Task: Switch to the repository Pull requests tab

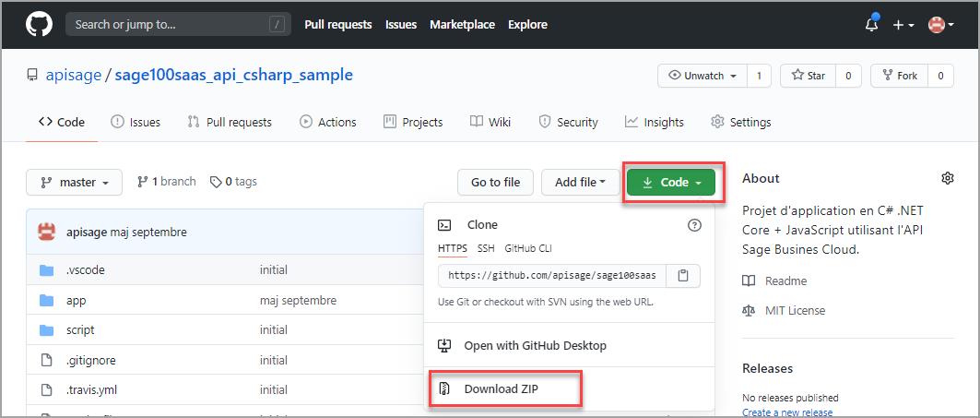Action: (230, 122)
